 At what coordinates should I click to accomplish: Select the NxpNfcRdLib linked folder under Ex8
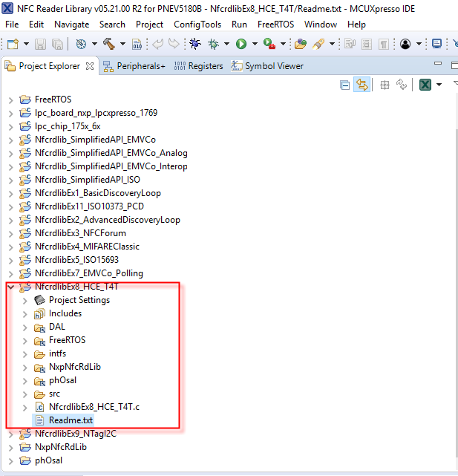pos(75,367)
